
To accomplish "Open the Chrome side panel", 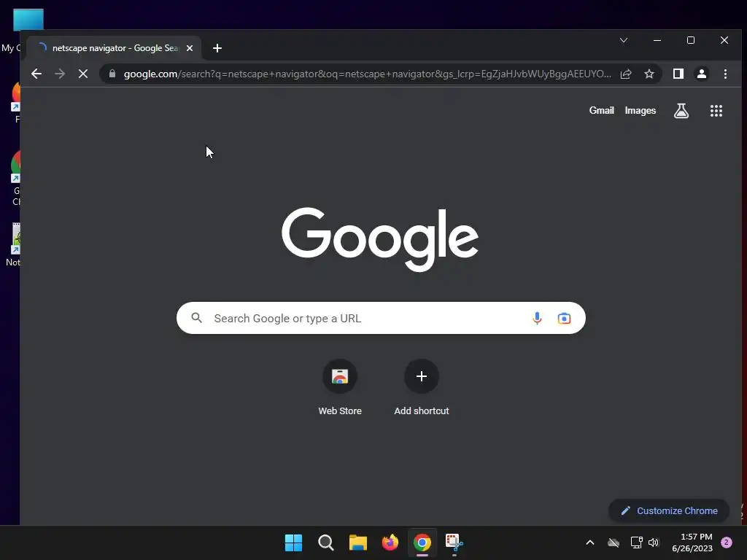I will click(x=678, y=74).
